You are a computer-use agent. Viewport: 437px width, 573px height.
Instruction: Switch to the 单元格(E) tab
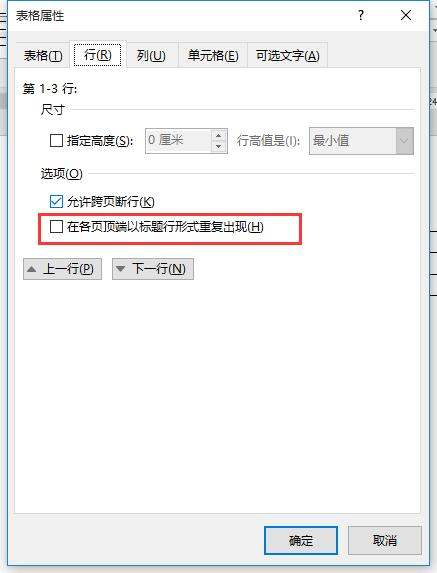[213, 56]
